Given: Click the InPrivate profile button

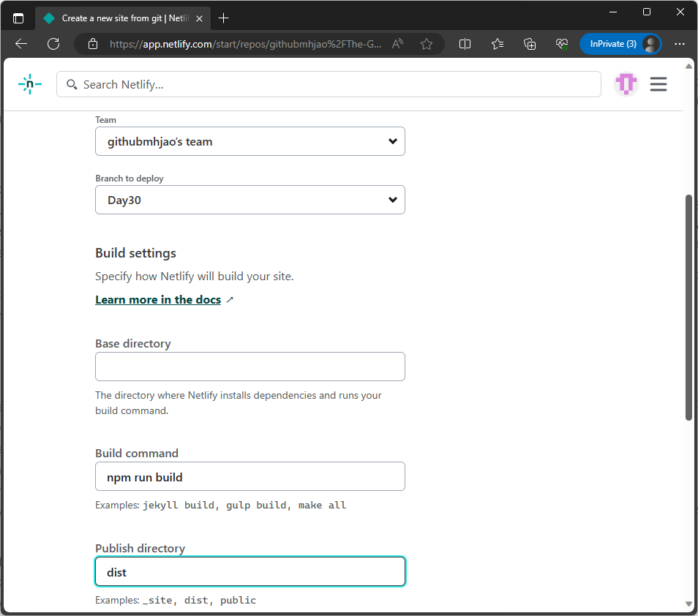Looking at the screenshot, I should [x=620, y=44].
